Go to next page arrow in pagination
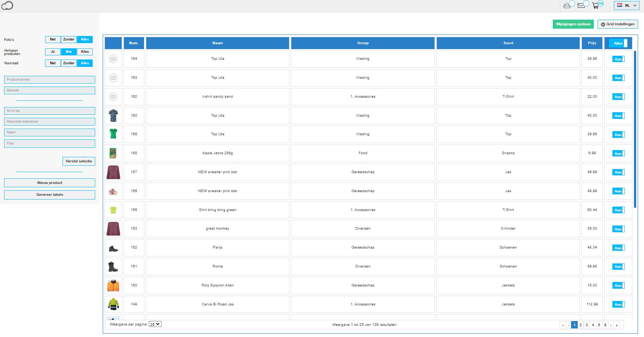 point(611,325)
